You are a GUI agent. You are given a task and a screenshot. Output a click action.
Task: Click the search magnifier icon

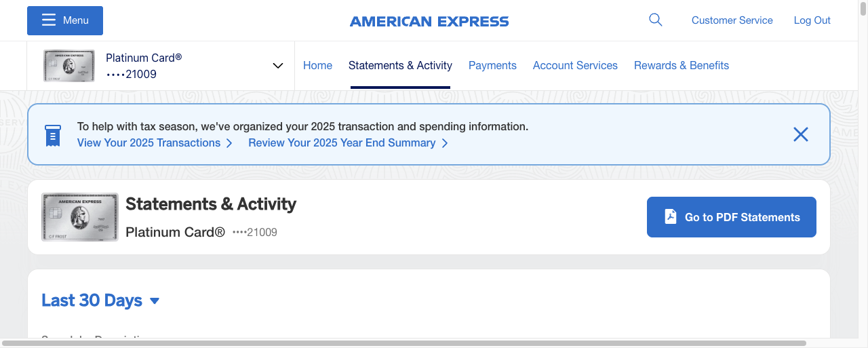[655, 20]
